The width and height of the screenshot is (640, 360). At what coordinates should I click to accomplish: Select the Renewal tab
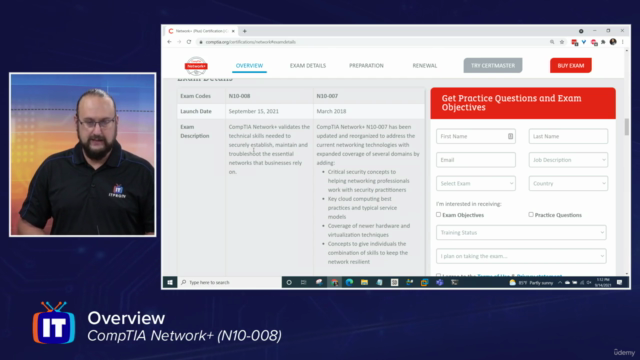click(424, 65)
